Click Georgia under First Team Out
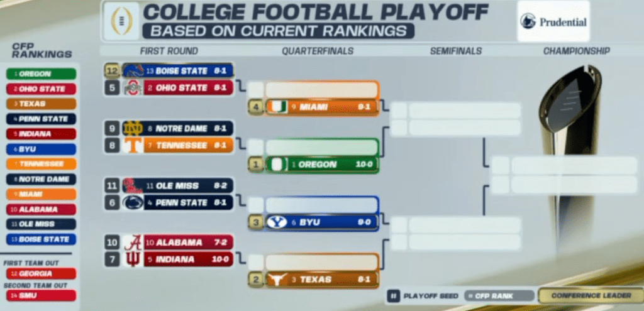The height and width of the screenshot is (311, 644). click(41, 273)
